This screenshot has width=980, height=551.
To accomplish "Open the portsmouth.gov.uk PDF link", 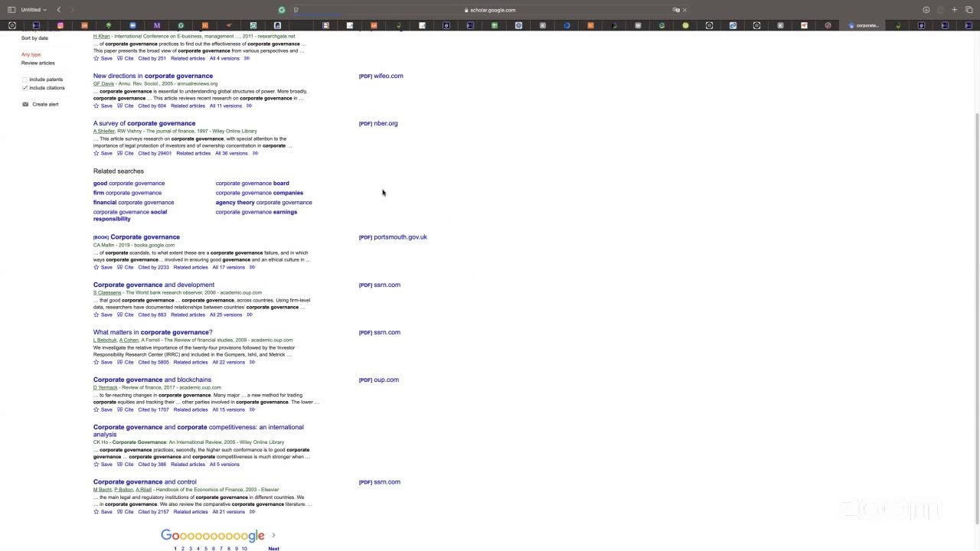I will [393, 237].
